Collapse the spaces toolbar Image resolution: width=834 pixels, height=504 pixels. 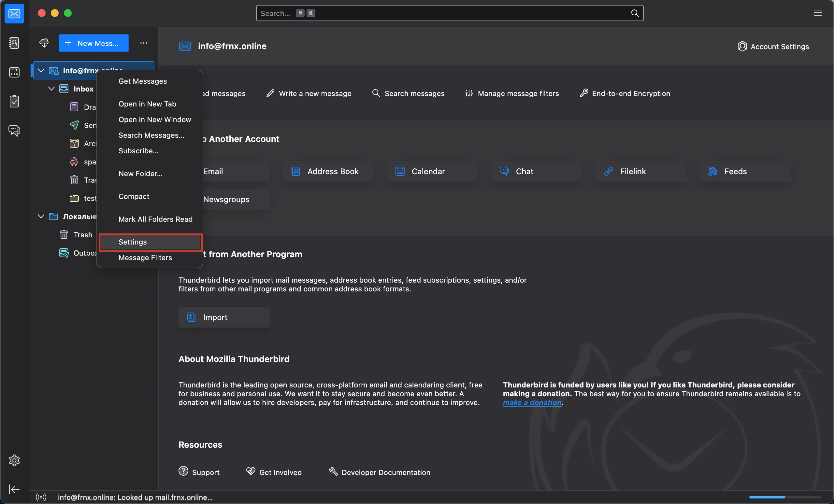(x=14, y=489)
